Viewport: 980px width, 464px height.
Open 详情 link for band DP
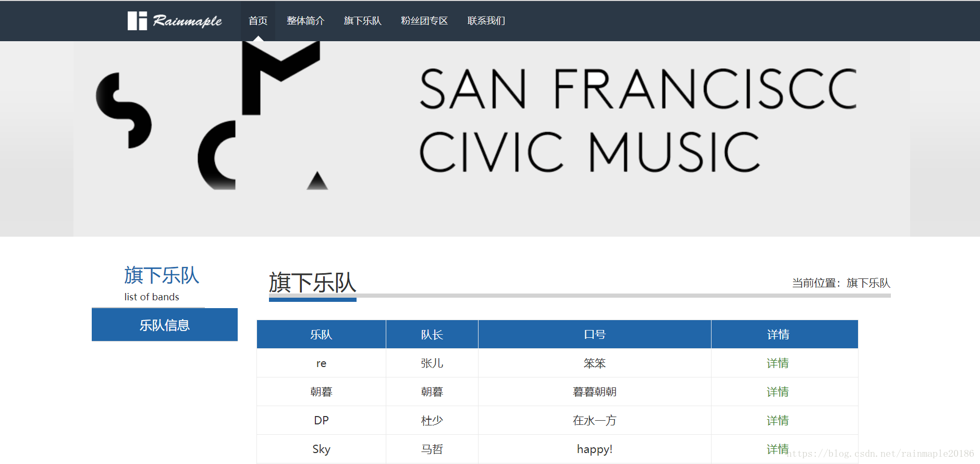[x=778, y=420]
